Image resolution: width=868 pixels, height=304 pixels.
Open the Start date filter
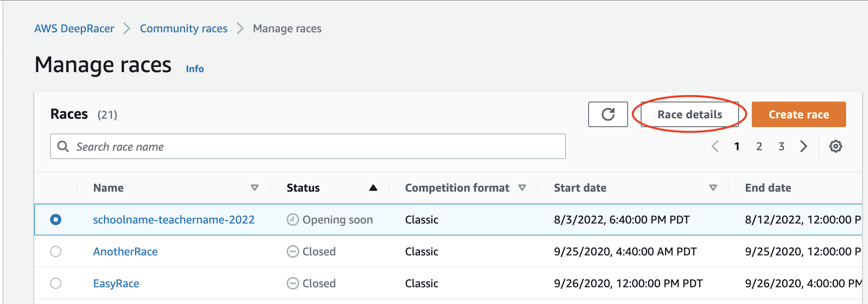(713, 187)
